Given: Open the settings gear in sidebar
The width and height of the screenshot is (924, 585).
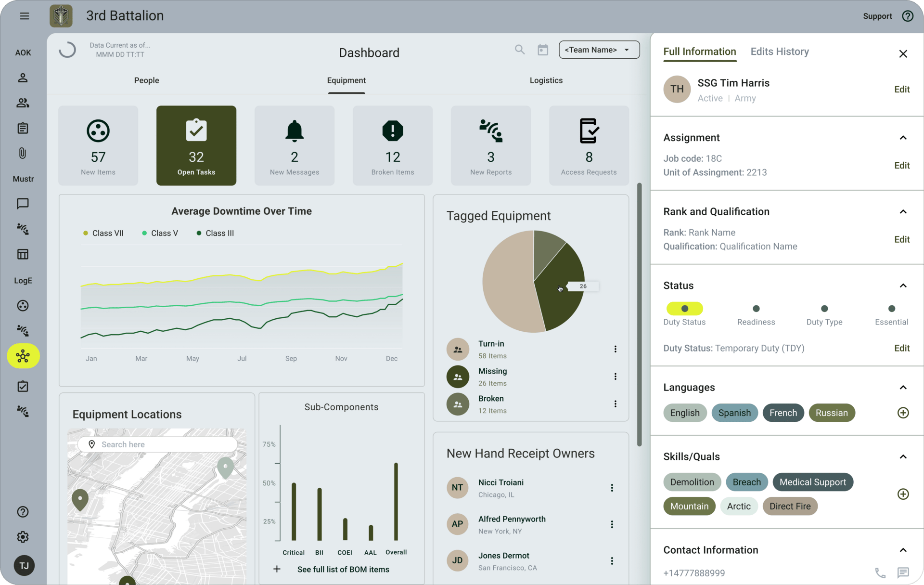Looking at the screenshot, I should pyautogui.click(x=23, y=537).
